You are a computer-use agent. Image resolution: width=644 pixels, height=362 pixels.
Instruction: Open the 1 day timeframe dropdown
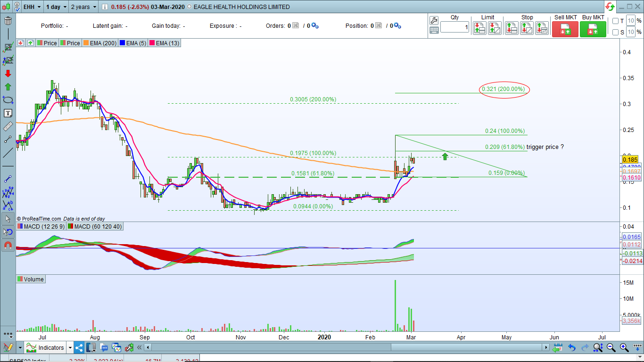55,7
